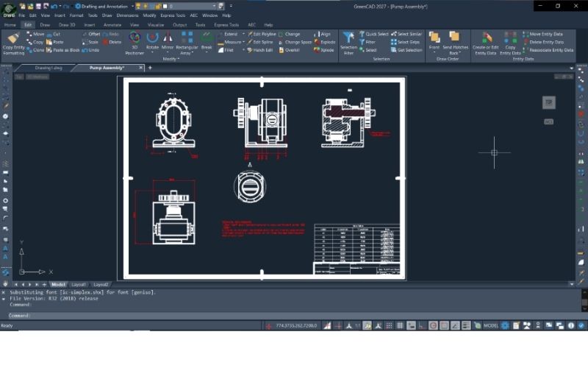Image resolution: width=588 pixels, height=368 pixels.
Task: Open the document tabs list arrow
Action: [x=572, y=68]
